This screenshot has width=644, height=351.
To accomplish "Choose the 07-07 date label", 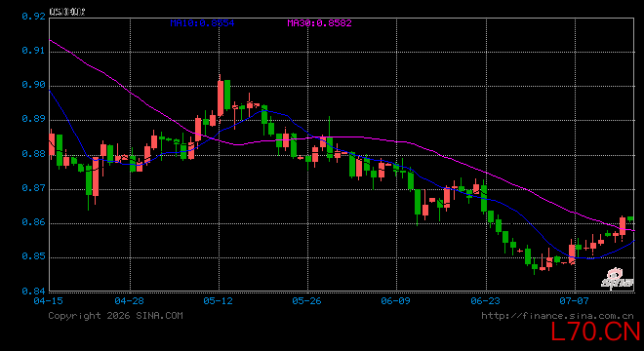I will point(574,301).
